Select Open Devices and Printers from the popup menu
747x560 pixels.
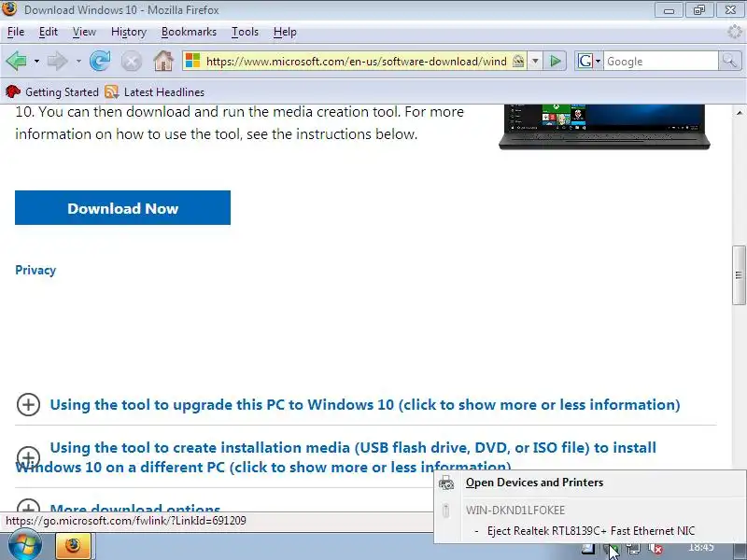coord(590,483)
